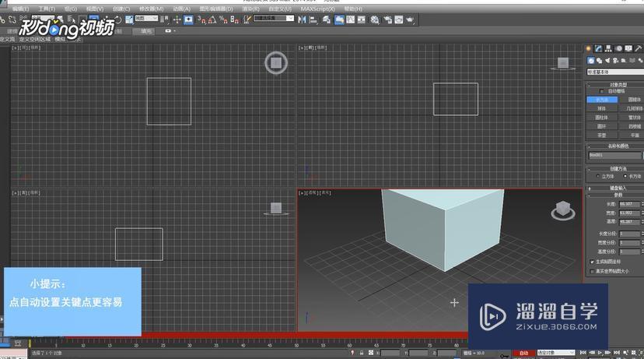
Task: Click the 几何球体 object button
Action: coord(634,108)
